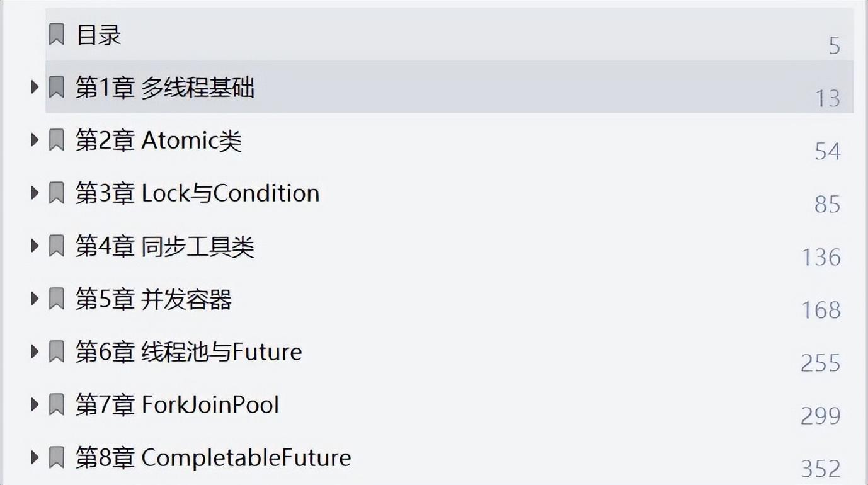This screenshot has height=485, width=868.
Task: Click bookmark icon for 第2章 Atomic类
Action: point(57,140)
